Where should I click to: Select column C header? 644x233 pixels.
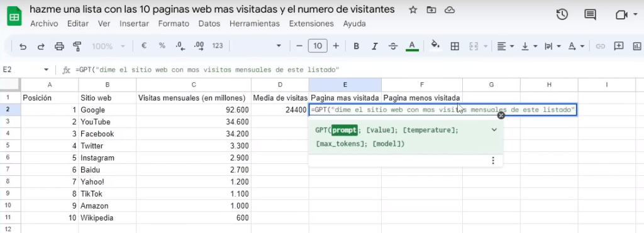(194, 85)
